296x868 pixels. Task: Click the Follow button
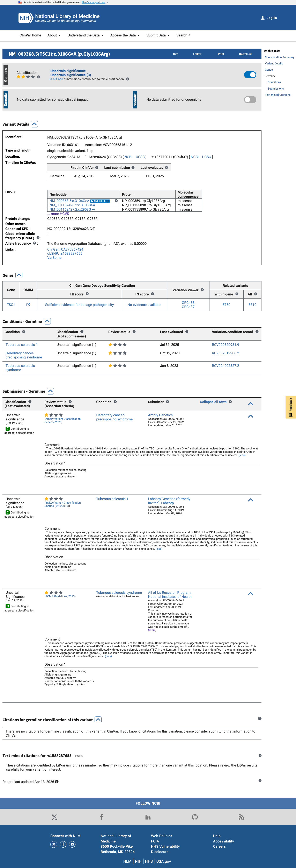point(198,54)
